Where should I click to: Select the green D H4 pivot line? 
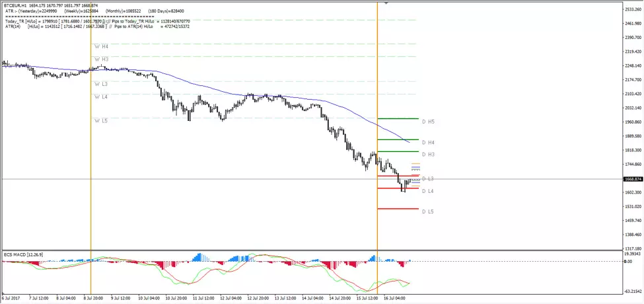pyautogui.click(x=398, y=139)
